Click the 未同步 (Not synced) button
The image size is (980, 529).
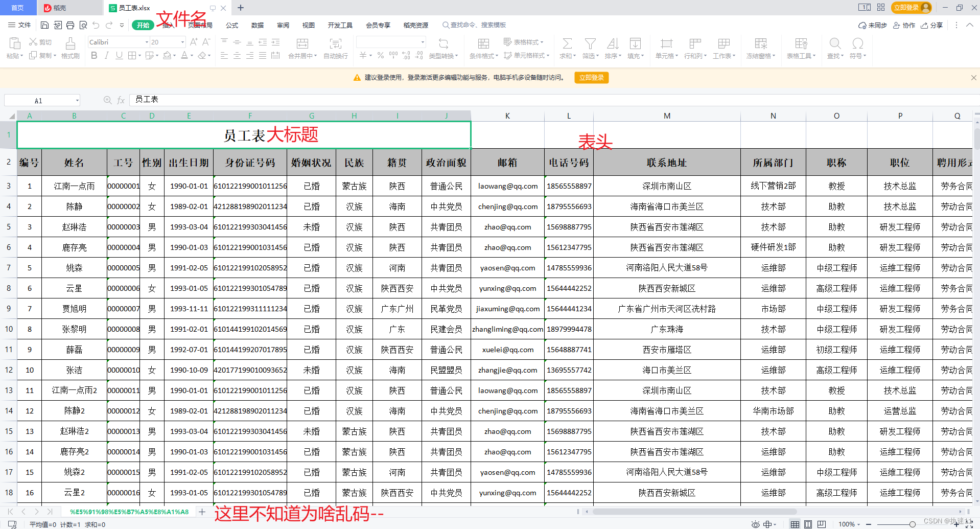[x=873, y=25]
